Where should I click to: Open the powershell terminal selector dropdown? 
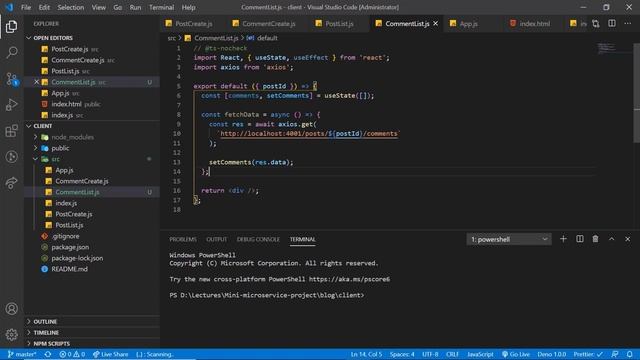click(509, 239)
